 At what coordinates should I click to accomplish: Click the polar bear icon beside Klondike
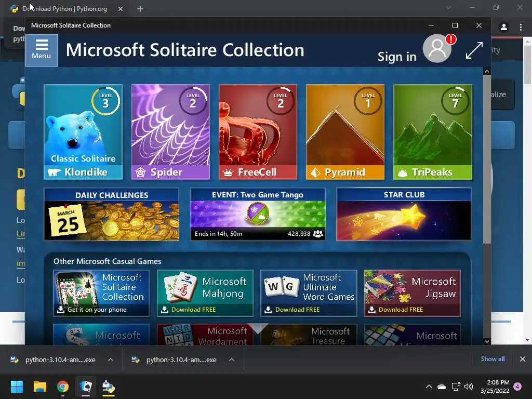pos(54,172)
